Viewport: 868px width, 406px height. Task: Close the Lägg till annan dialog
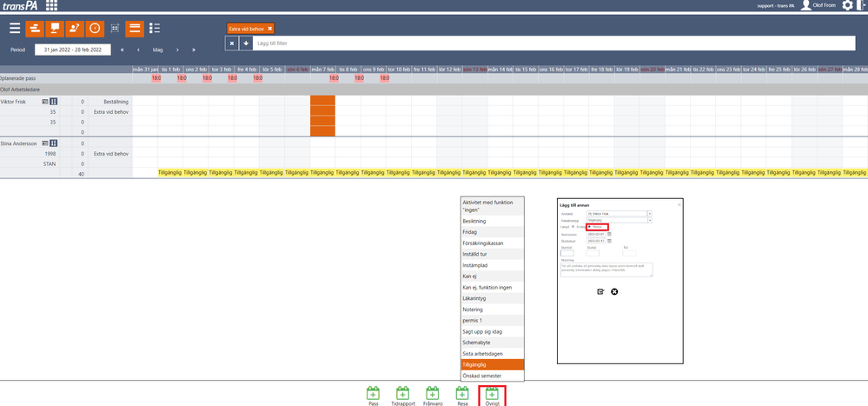coord(679,204)
